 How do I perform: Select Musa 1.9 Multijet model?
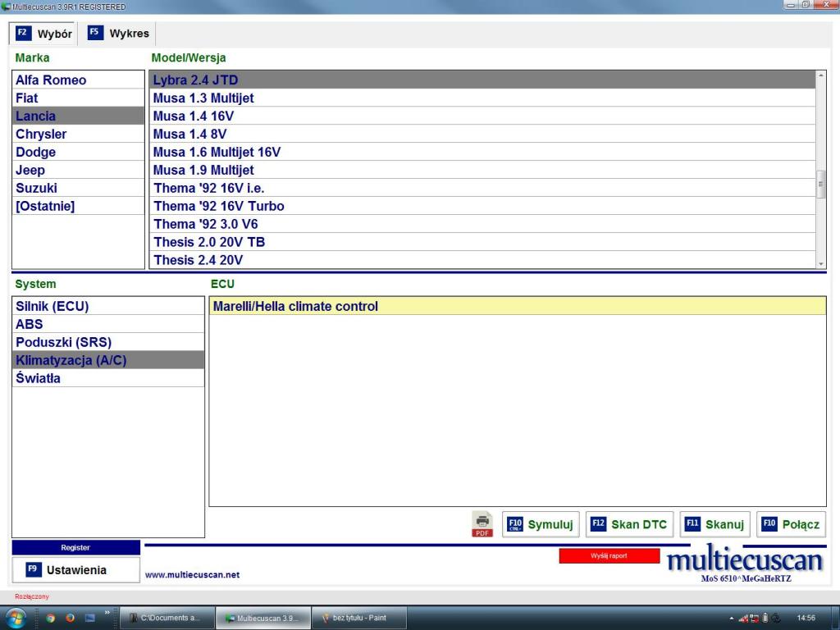click(x=482, y=170)
